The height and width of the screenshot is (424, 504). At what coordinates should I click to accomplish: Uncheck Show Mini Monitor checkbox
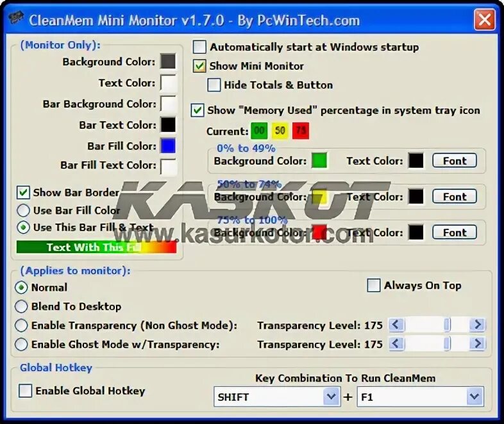click(199, 66)
